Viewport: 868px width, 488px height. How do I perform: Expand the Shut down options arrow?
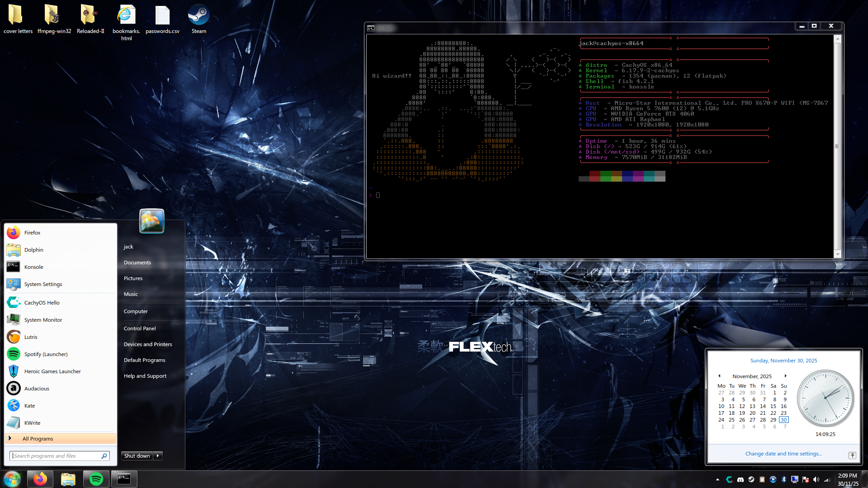(158, 455)
